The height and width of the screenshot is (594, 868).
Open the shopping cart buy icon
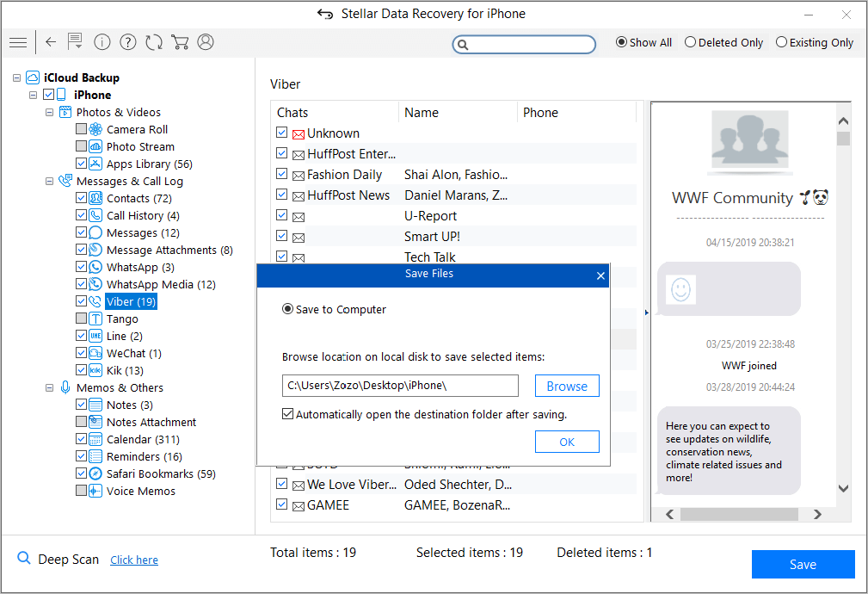(x=180, y=42)
